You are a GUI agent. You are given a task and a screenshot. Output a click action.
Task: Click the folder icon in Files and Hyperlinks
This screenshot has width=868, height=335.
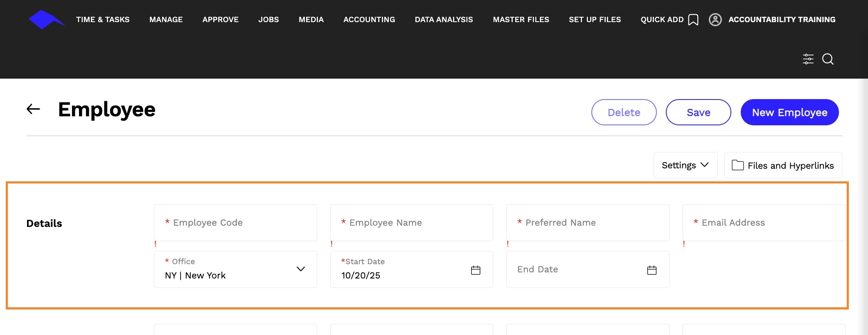coord(737,165)
